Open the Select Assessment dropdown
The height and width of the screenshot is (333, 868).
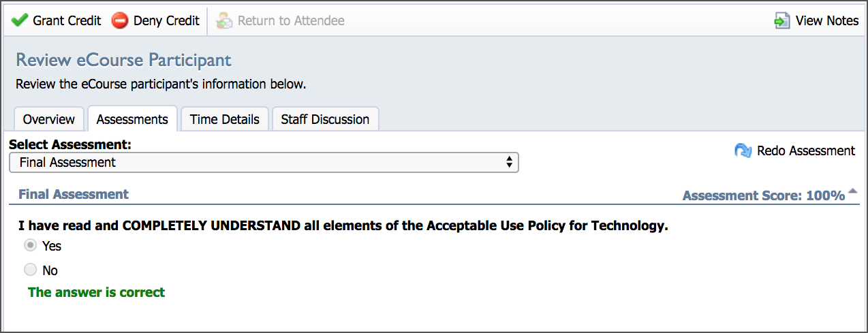[x=264, y=162]
